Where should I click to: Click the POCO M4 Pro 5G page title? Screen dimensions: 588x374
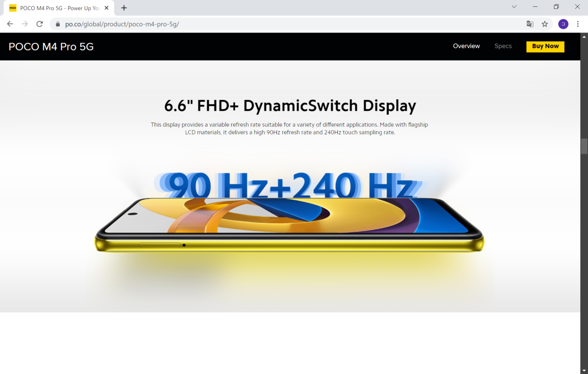point(51,47)
